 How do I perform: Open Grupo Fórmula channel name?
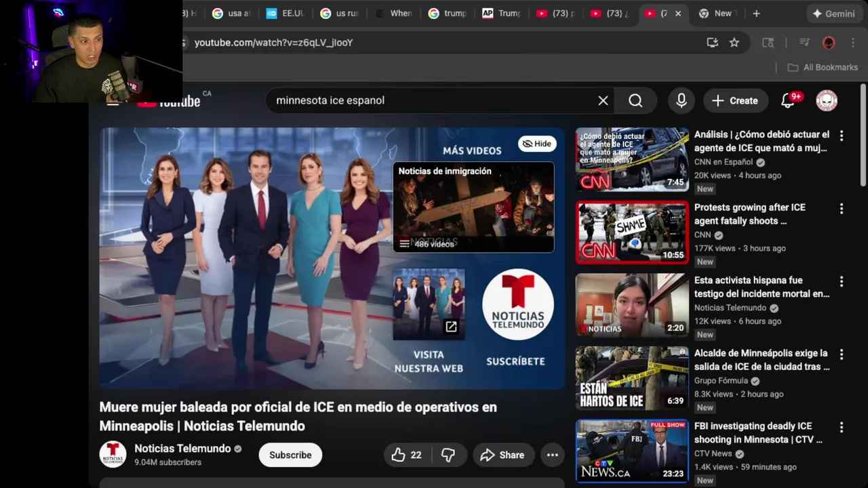(721, 381)
